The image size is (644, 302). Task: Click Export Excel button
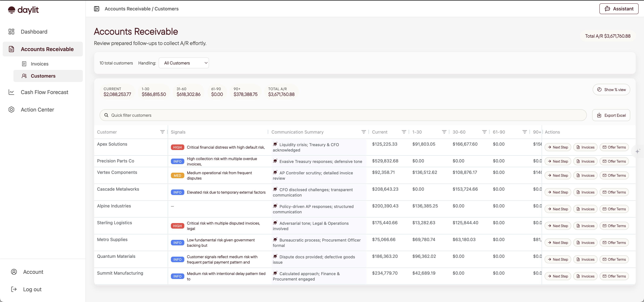point(611,115)
